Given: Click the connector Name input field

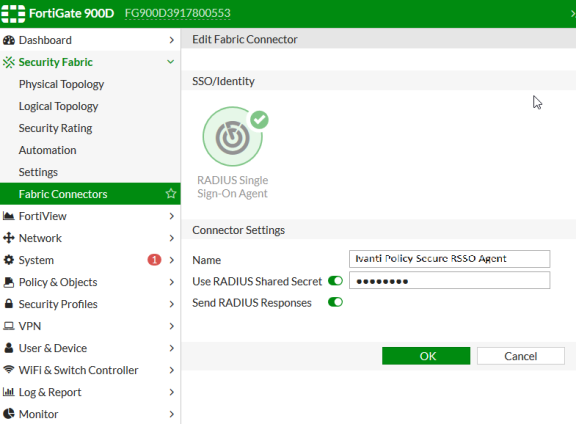Looking at the screenshot, I should 449,259.
